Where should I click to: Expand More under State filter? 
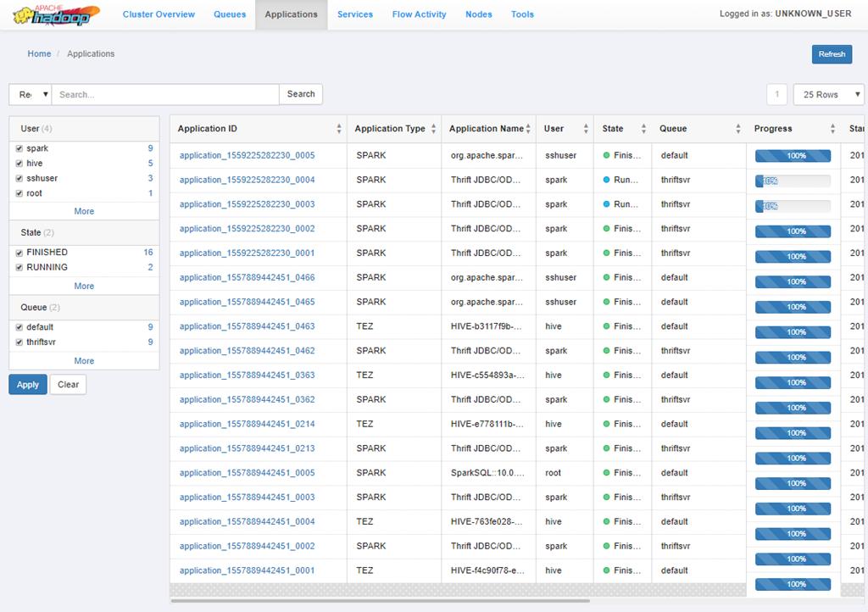[84, 286]
